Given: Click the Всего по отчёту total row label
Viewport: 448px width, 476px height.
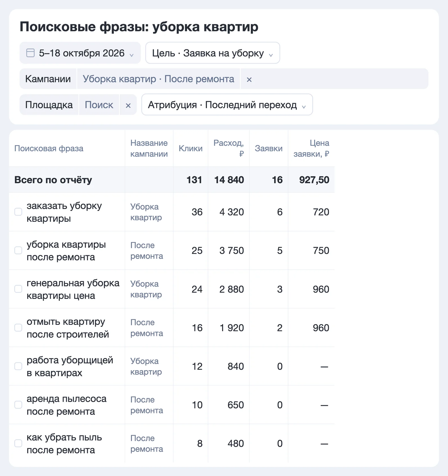Looking at the screenshot, I should [53, 180].
